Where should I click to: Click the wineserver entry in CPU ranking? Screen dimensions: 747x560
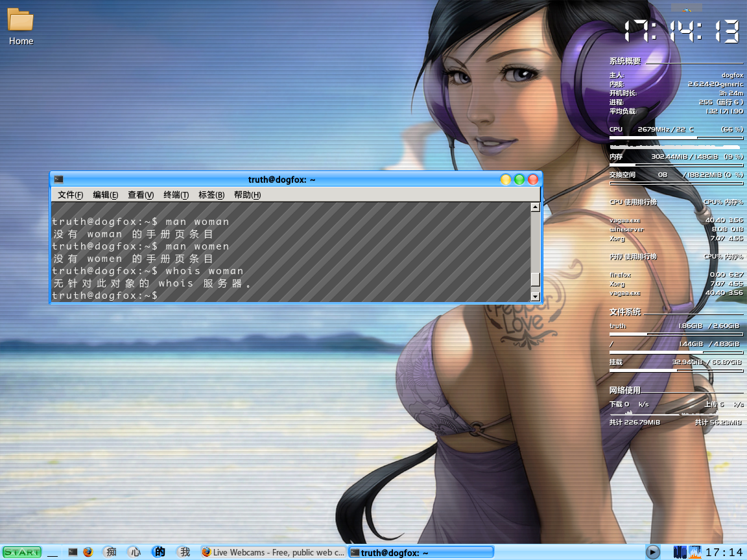(626, 229)
